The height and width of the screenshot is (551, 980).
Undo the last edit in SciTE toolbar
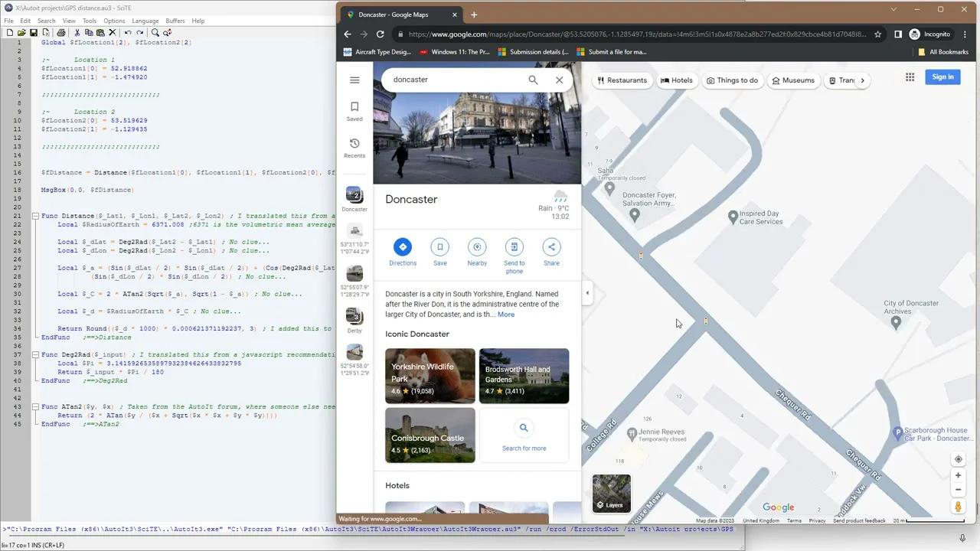(x=128, y=33)
